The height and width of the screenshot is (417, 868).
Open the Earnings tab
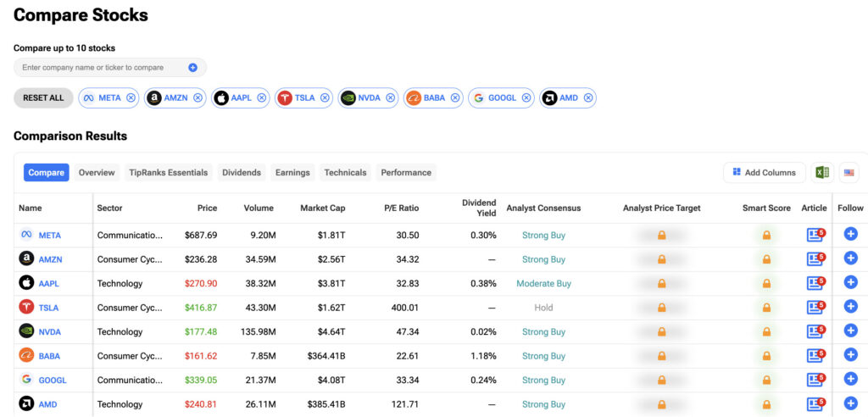(x=292, y=172)
